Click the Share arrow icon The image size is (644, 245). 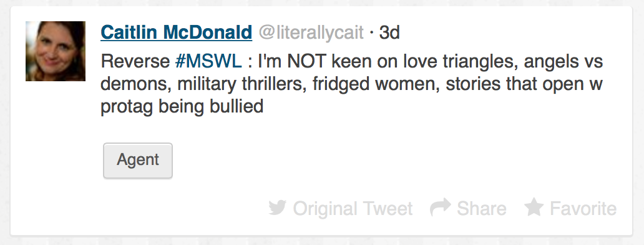(x=441, y=207)
